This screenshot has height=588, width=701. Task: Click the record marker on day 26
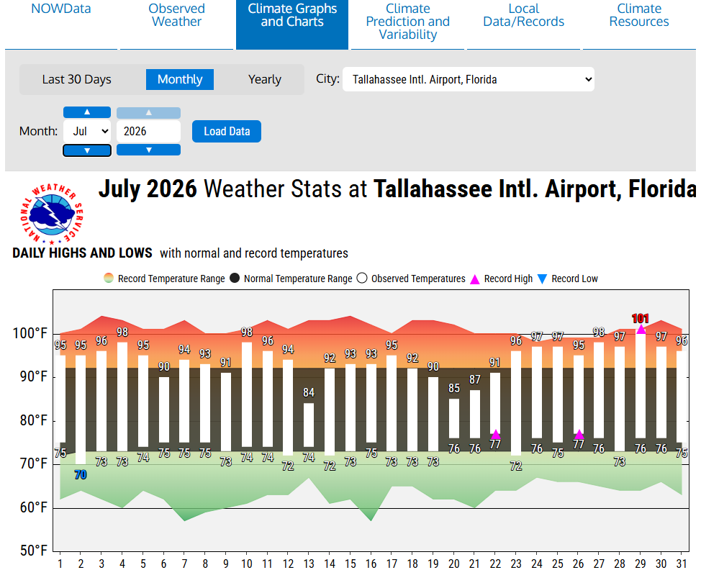tap(579, 434)
